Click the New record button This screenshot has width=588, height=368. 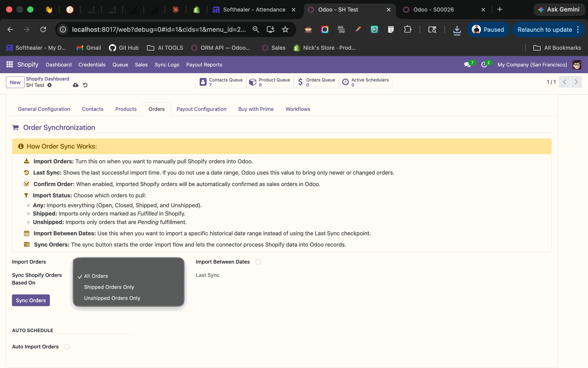(15, 82)
